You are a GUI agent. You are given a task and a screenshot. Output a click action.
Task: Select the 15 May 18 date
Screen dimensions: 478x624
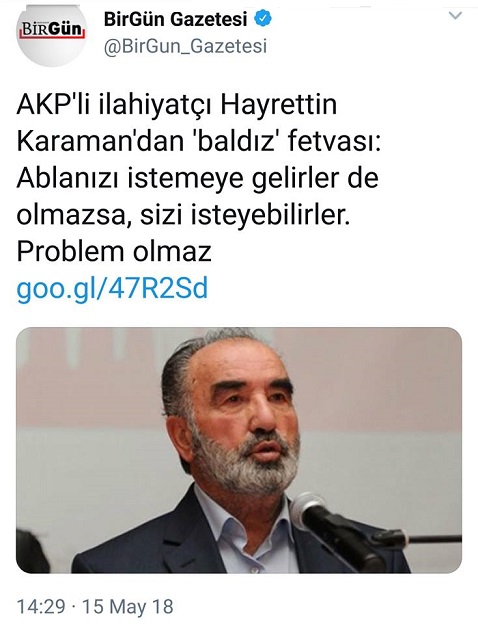pyautogui.click(x=127, y=607)
